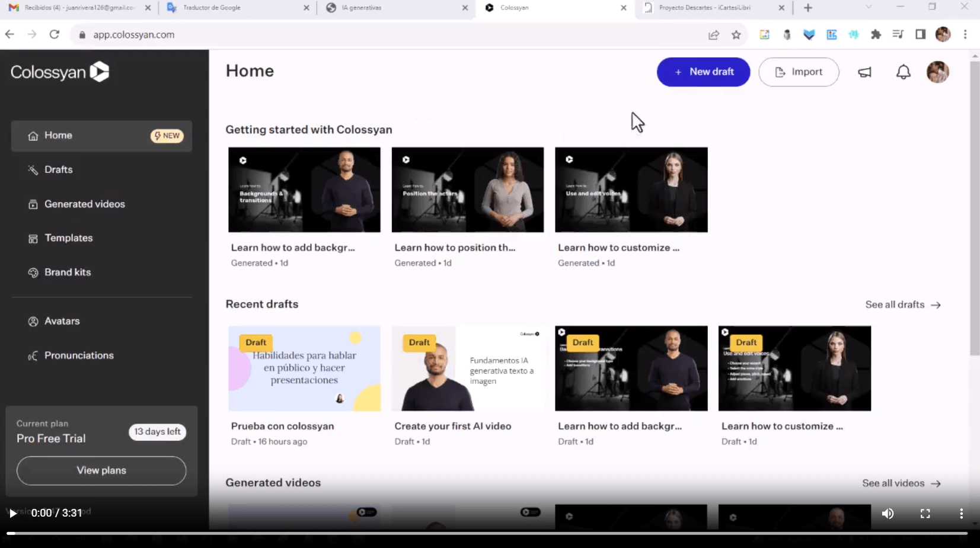The height and width of the screenshot is (548, 980).
Task: Open video player more options menu
Action: (961, 514)
